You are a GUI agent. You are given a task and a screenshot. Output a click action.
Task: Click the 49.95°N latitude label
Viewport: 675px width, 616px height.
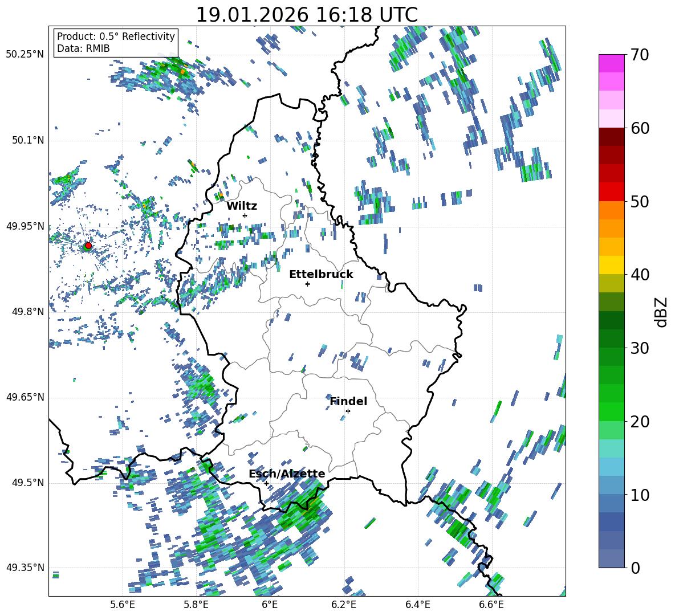25,226
